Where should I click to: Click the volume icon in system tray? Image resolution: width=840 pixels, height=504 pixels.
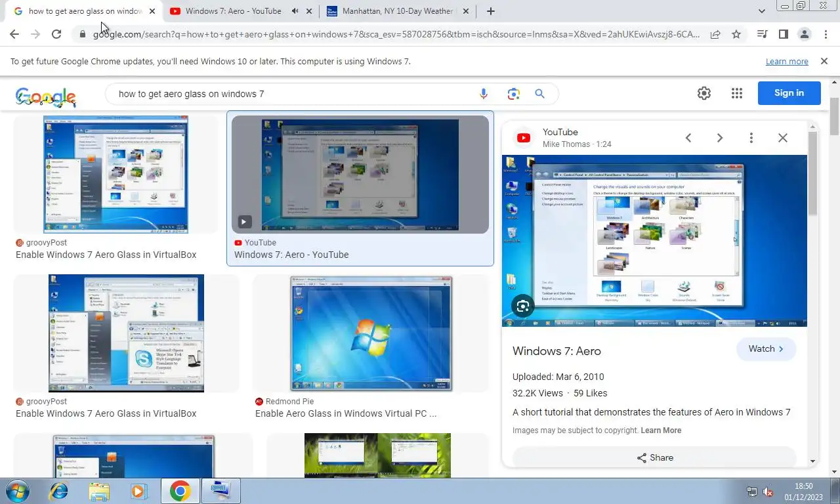[x=768, y=492]
